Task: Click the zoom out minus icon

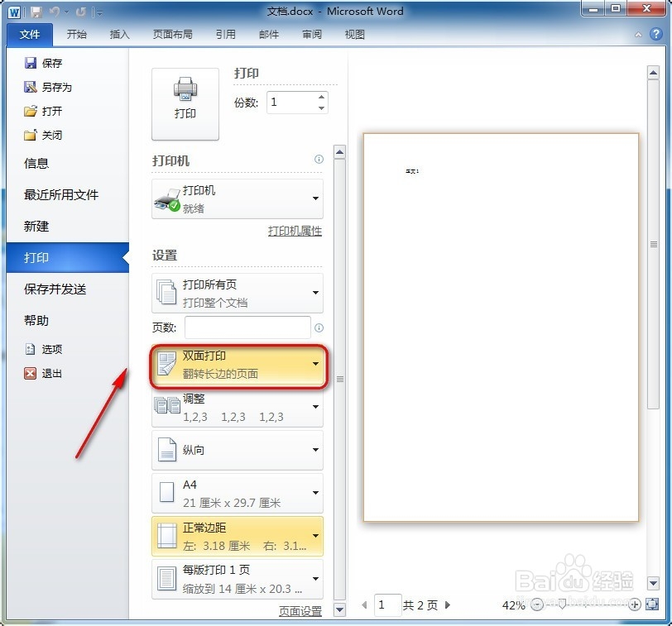Action: [537, 604]
